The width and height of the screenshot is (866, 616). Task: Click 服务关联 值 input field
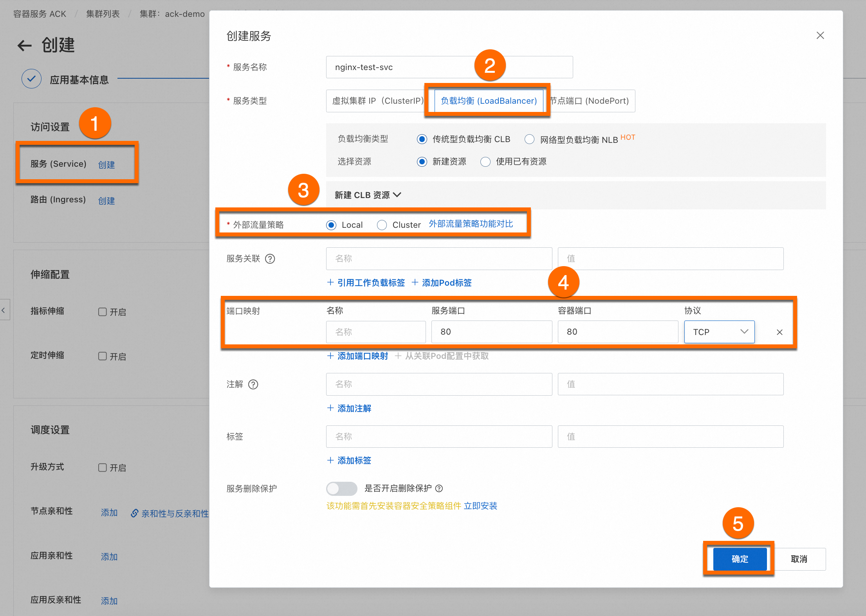(671, 259)
